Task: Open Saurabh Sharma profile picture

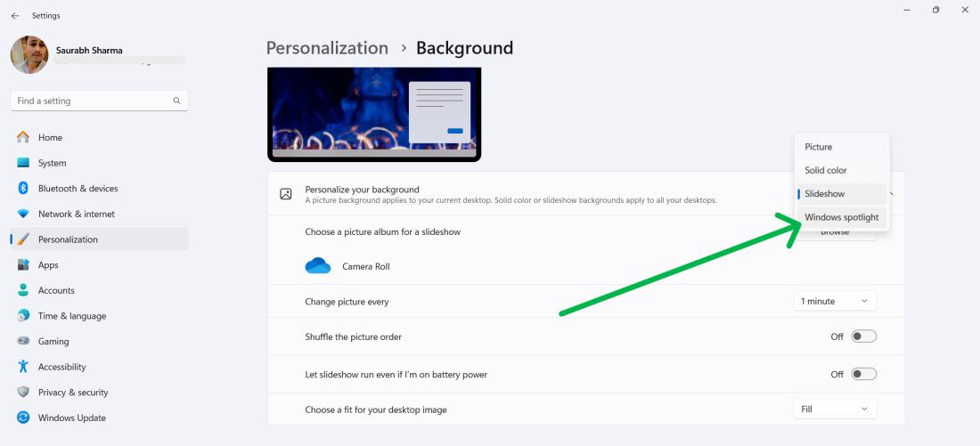Action: click(29, 55)
